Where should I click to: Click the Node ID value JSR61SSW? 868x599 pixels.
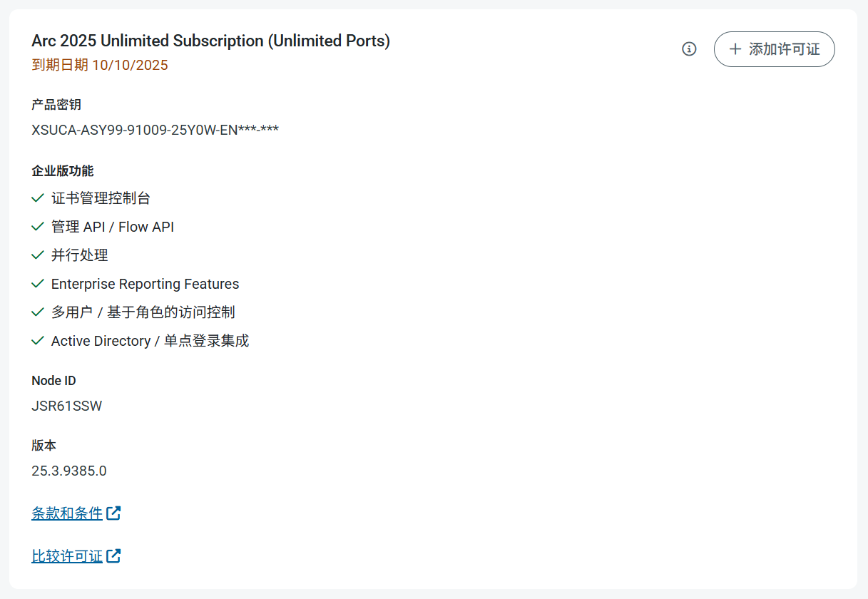(x=67, y=406)
